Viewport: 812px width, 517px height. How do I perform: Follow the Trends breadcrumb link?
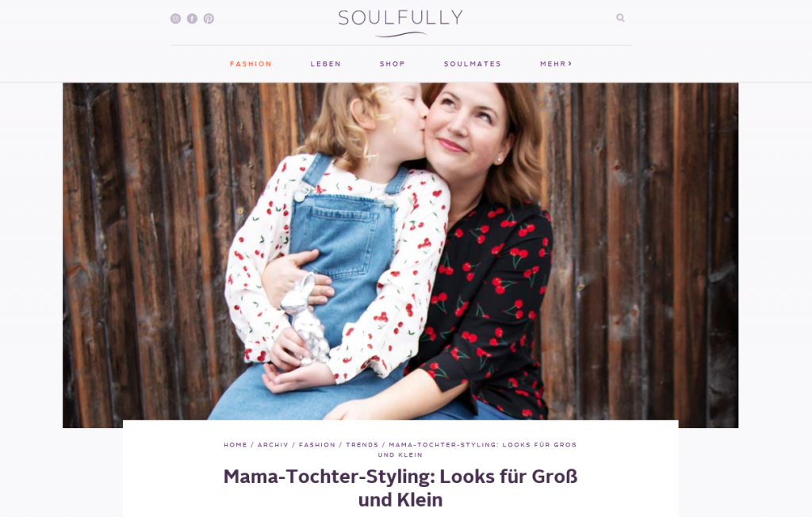[362, 445]
